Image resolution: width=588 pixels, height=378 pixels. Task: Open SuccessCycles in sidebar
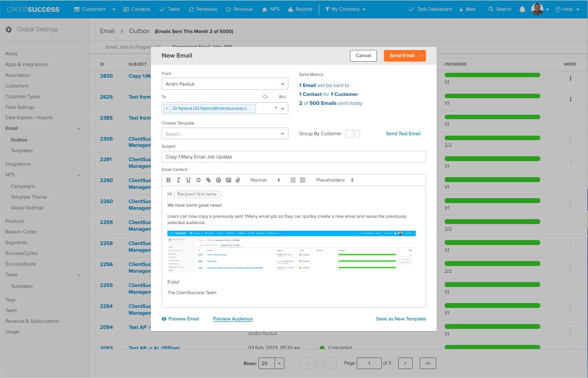[x=21, y=253]
